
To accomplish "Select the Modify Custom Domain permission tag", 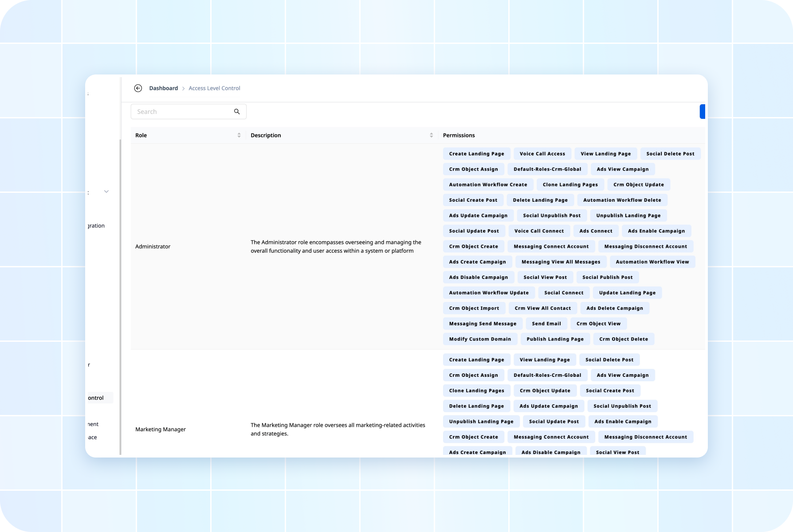I will click(480, 339).
